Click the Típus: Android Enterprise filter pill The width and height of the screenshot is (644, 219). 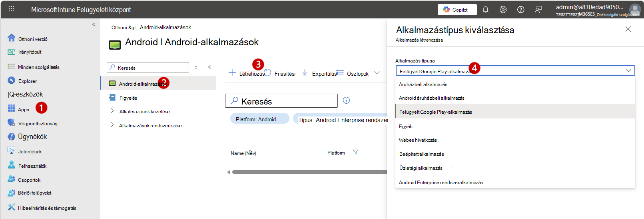tap(341, 119)
